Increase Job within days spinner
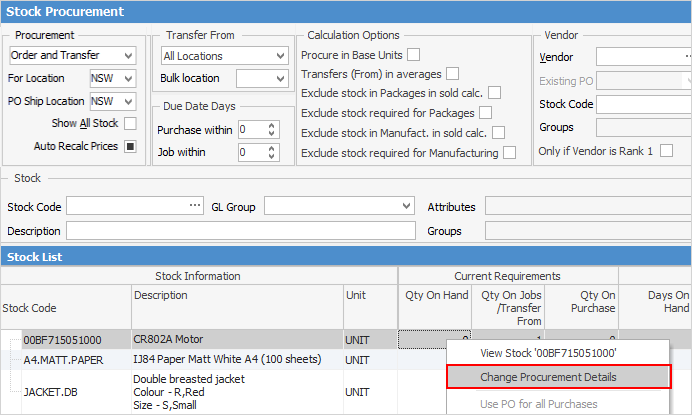The image size is (692, 415). (272, 148)
